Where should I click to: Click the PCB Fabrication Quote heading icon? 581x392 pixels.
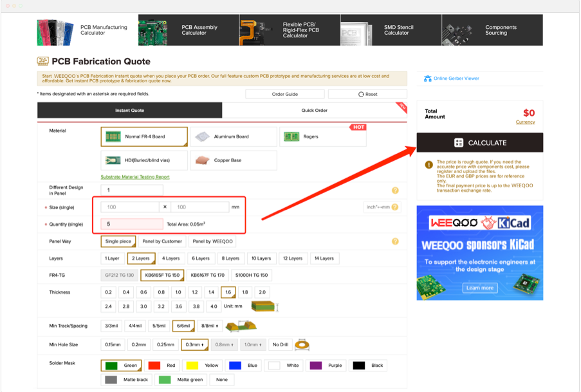(42, 61)
